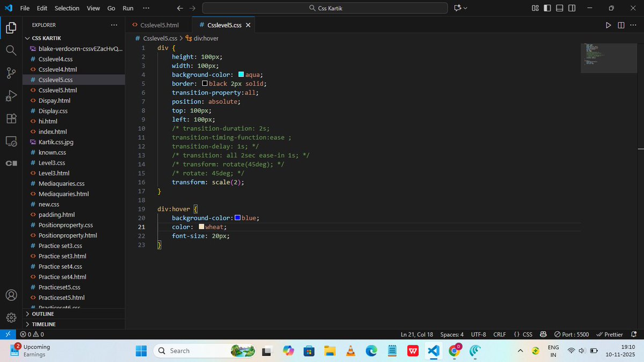Open VLC media player from taskbar

coord(350,351)
